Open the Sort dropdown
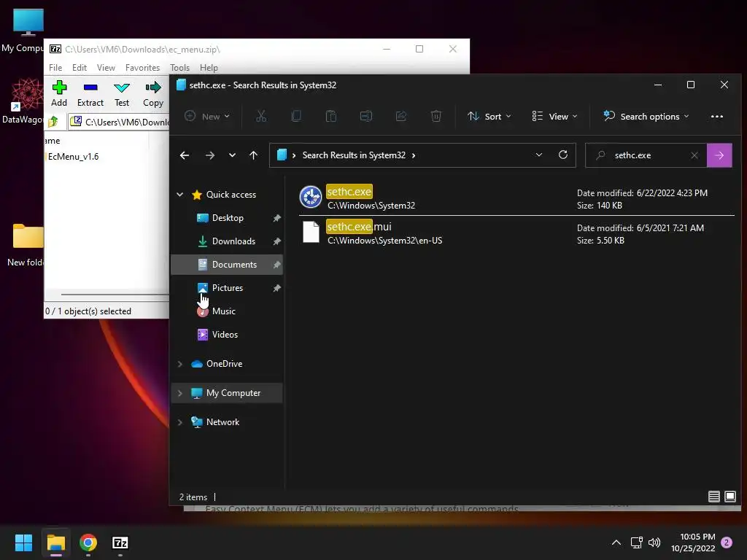The width and height of the screenshot is (747, 560). 489,116
